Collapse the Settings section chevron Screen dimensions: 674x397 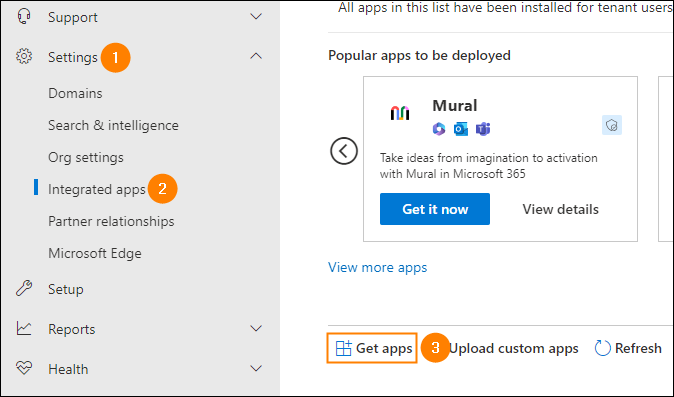[256, 56]
